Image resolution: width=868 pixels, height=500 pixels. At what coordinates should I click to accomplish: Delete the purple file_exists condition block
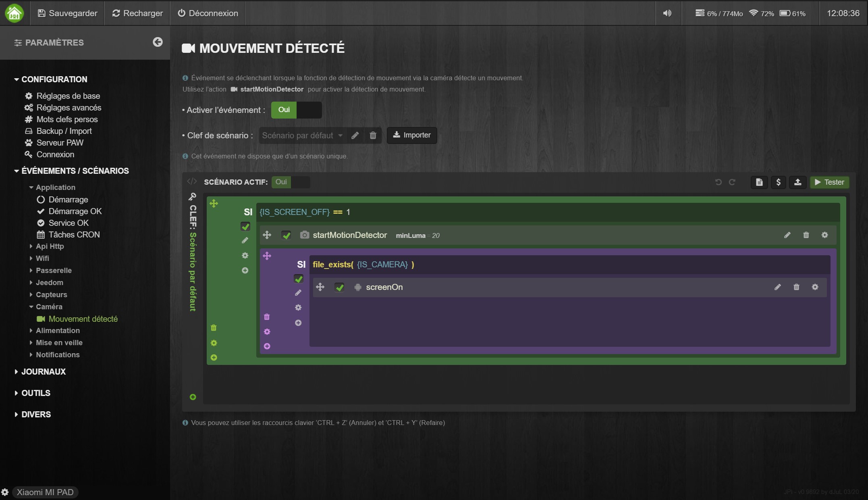(267, 317)
